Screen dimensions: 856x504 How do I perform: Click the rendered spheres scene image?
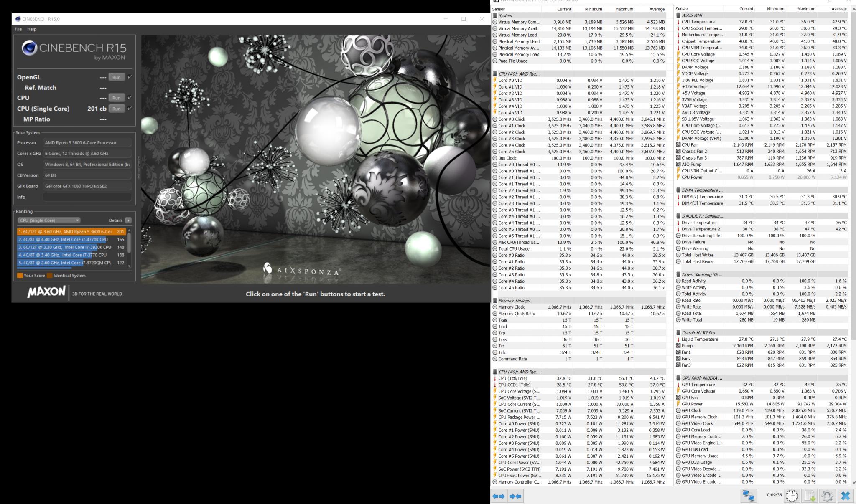[x=316, y=160]
